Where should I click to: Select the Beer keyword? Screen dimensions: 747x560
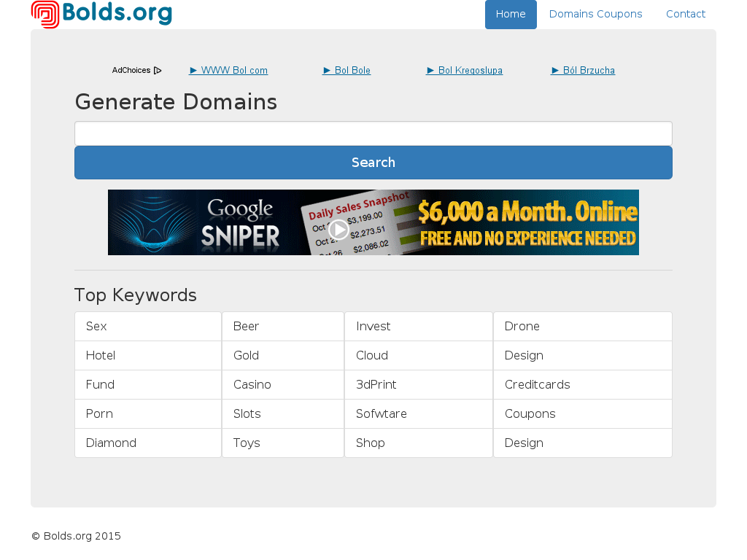(283, 327)
